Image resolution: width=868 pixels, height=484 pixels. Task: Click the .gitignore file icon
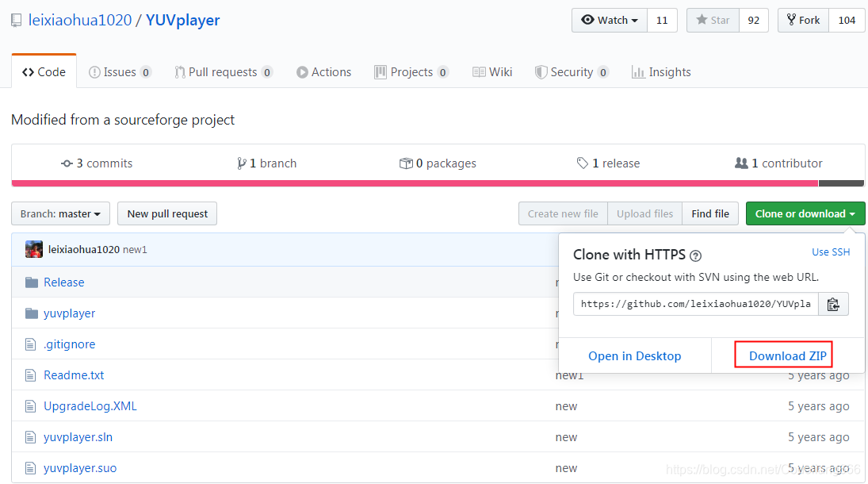pyautogui.click(x=30, y=344)
